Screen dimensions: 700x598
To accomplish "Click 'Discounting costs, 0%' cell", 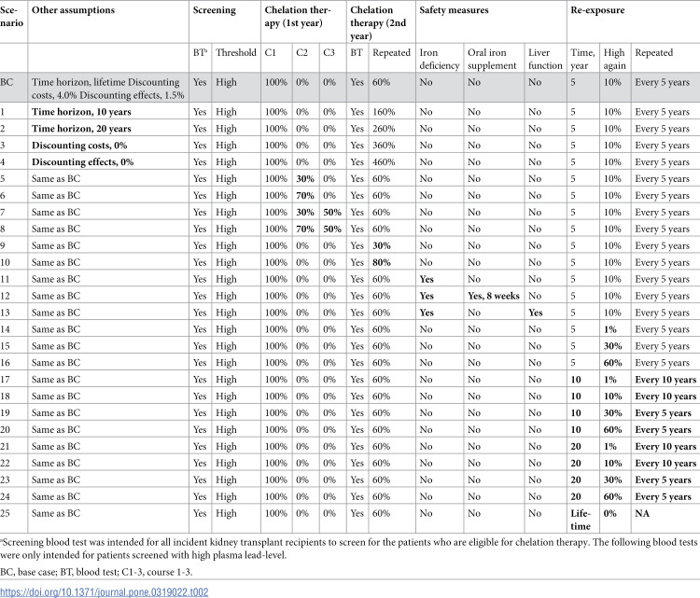I will 79,145.
